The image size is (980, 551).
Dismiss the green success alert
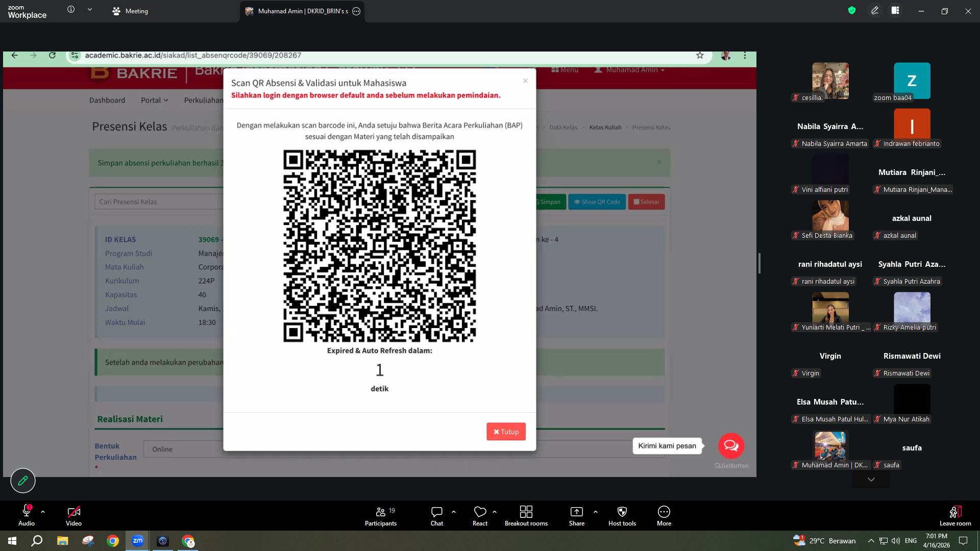coord(659,162)
